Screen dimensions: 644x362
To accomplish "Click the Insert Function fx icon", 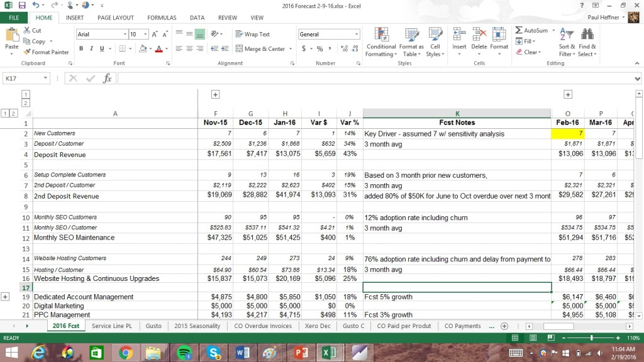I will (107, 78).
